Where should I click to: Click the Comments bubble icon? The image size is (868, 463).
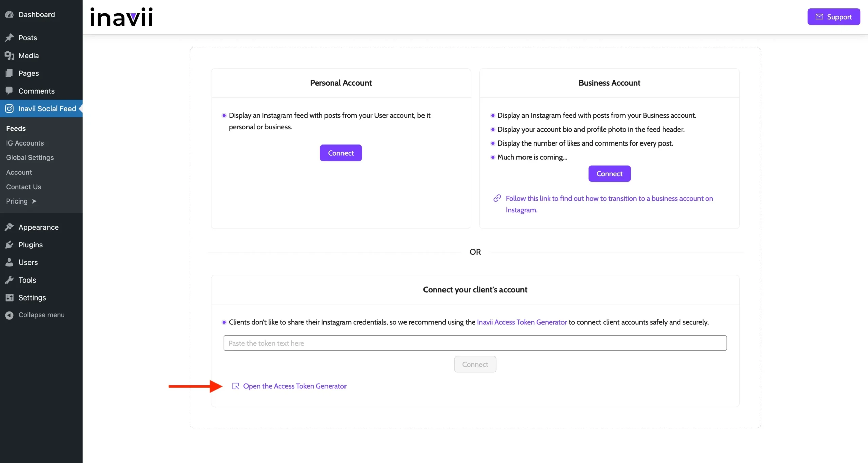click(9, 91)
